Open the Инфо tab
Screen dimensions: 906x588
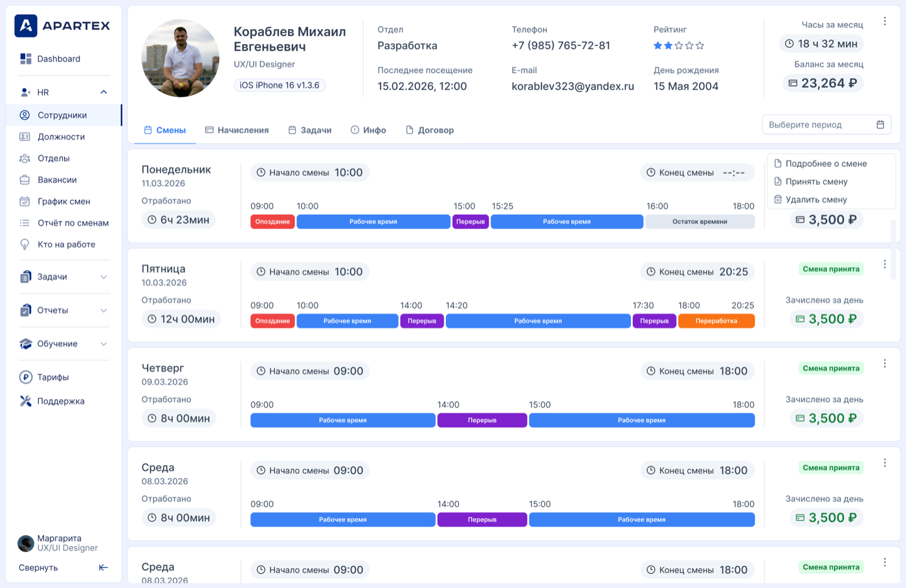pyautogui.click(x=368, y=130)
